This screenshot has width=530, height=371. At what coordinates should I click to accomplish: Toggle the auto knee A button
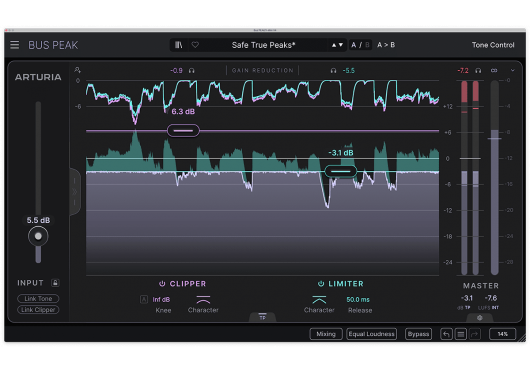click(144, 299)
